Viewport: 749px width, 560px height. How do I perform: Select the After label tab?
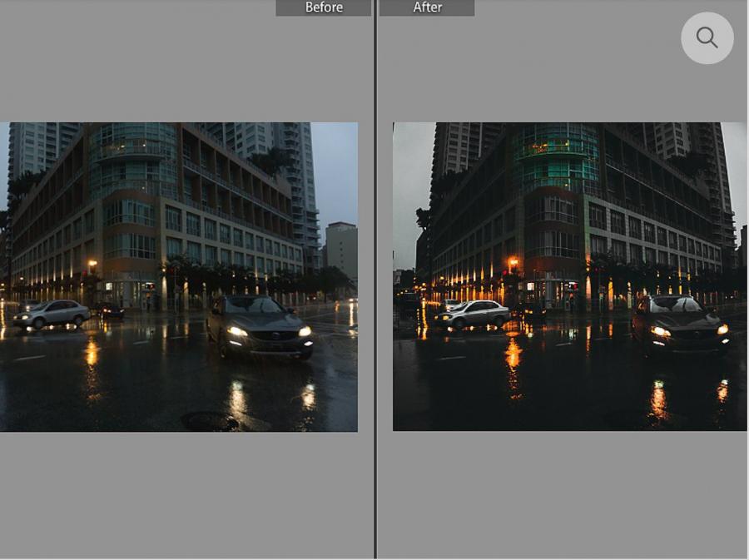point(427,7)
